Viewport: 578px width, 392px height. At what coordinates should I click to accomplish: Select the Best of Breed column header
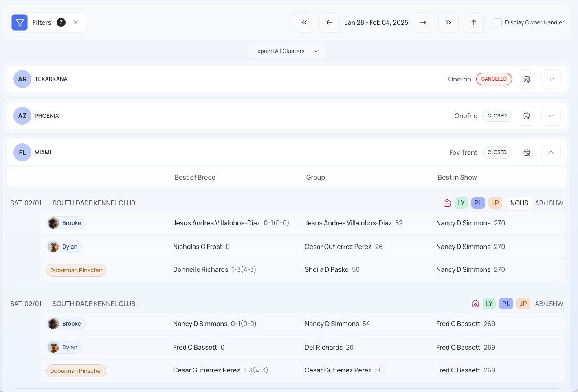(195, 177)
